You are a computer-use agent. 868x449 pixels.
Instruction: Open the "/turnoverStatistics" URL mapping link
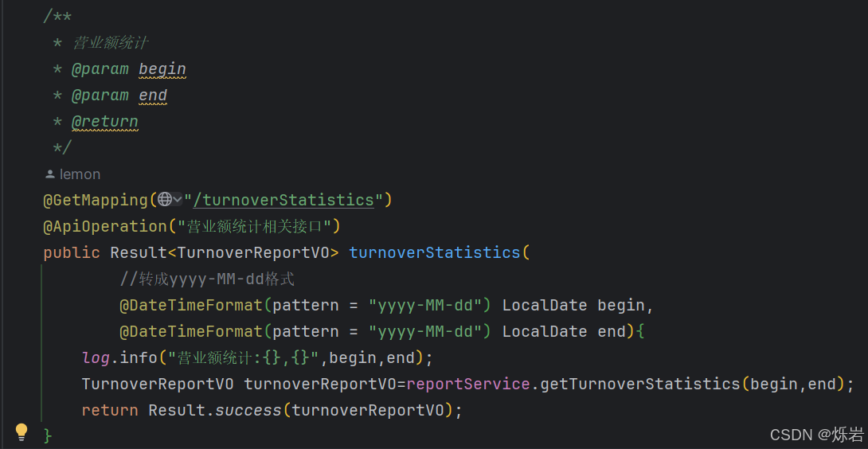tap(283, 200)
